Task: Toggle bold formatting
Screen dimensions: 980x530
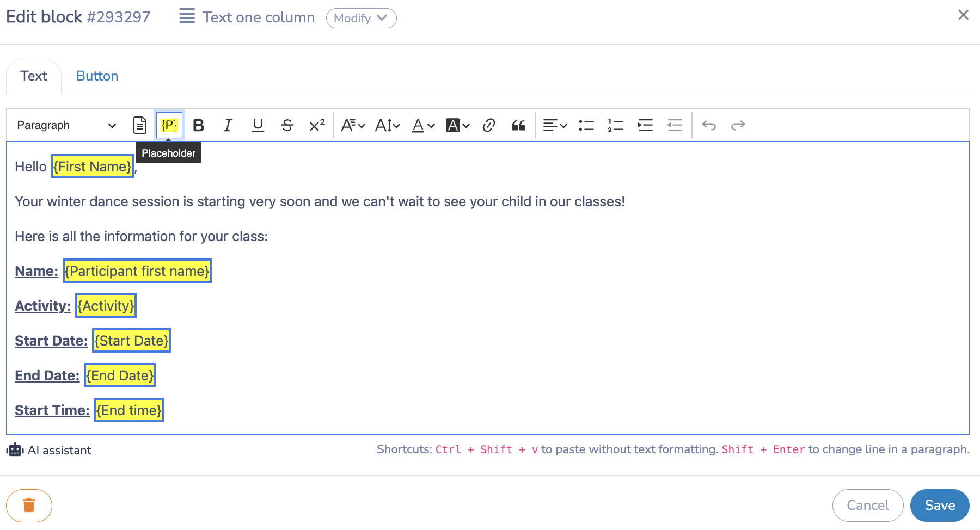Action: coord(199,125)
